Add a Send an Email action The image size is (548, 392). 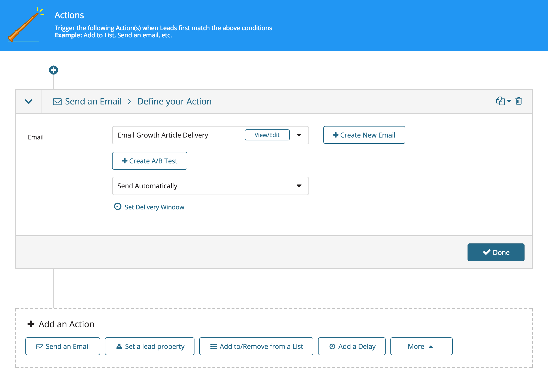[63, 346]
